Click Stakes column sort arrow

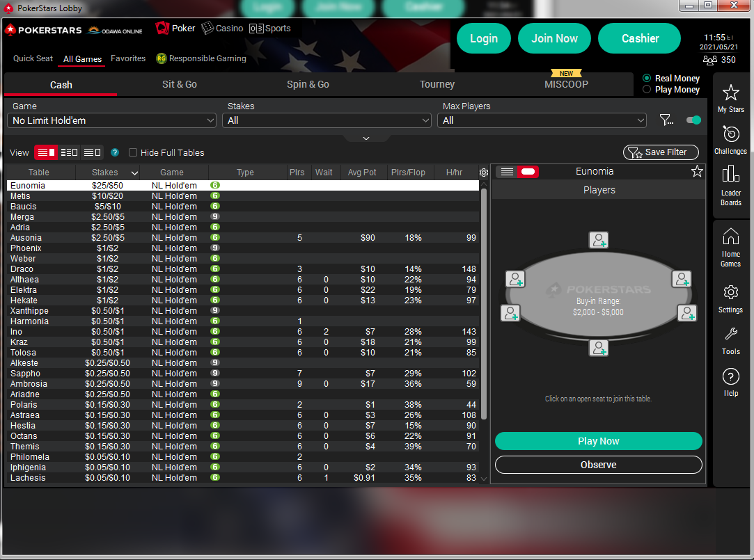pyautogui.click(x=134, y=173)
